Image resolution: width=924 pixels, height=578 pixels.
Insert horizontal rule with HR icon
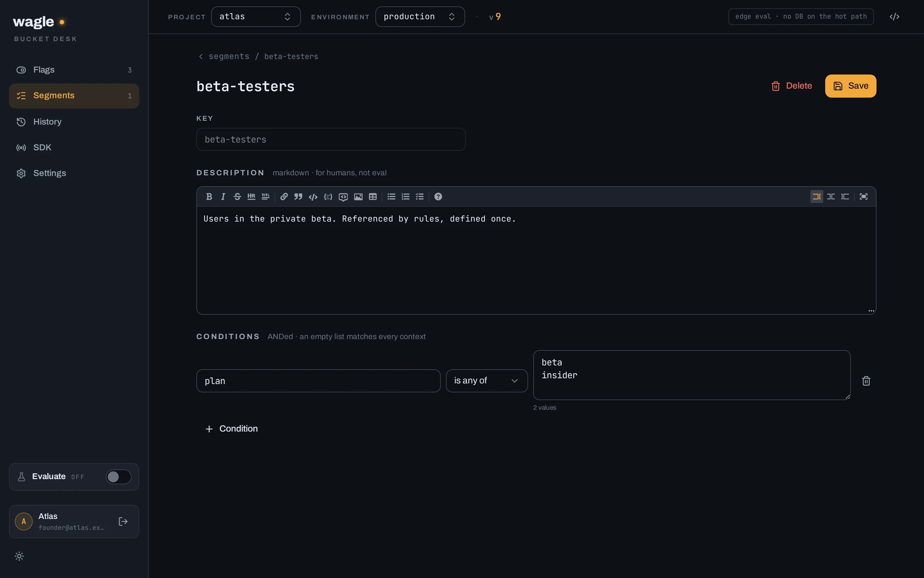coord(251,197)
